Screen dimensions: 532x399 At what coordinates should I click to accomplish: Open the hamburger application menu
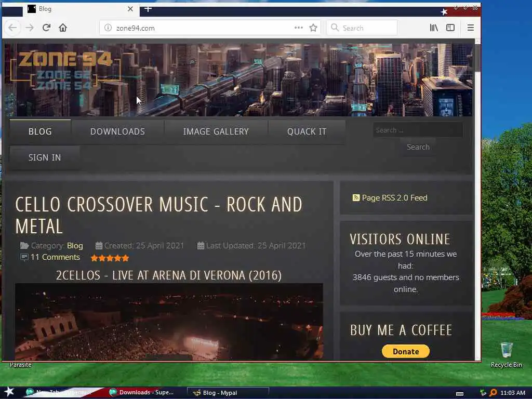tap(470, 28)
